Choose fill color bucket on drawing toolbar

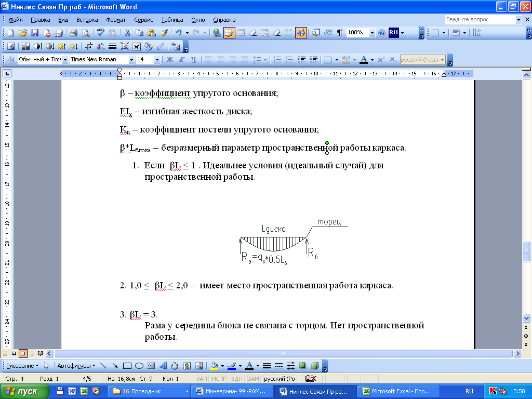click(214, 366)
